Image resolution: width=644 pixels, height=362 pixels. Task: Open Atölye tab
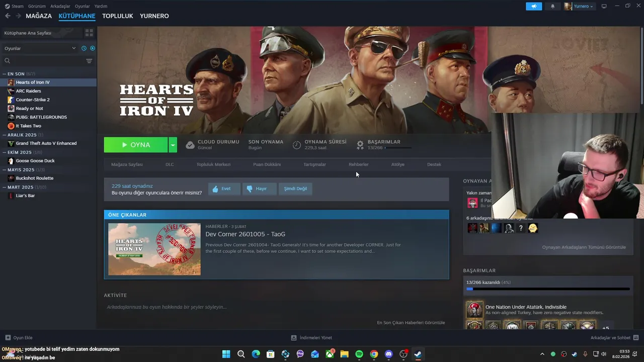397,164
